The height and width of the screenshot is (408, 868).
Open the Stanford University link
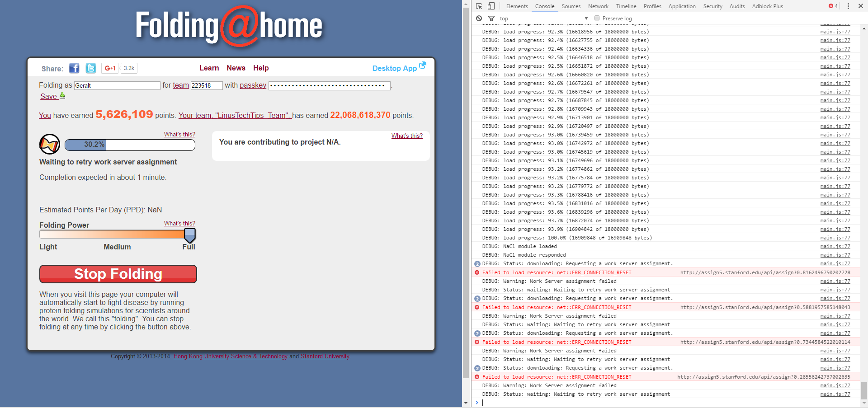point(325,356)
